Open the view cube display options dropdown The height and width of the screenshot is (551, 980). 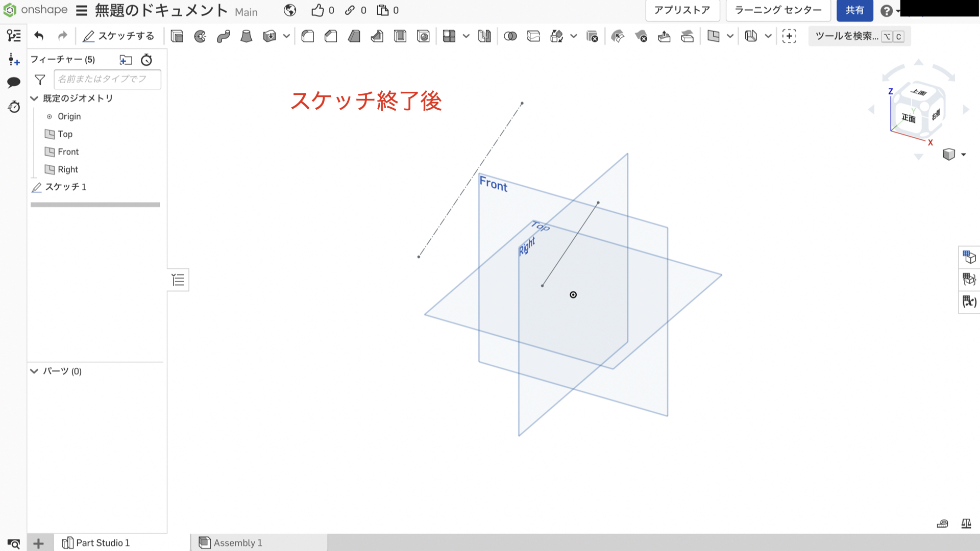pos(963,155)
